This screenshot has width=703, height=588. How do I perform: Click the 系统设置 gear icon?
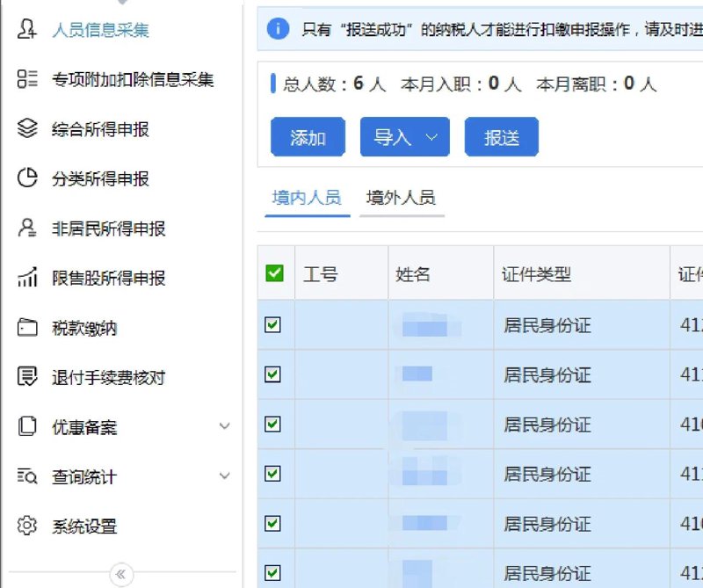coord(27,526)
